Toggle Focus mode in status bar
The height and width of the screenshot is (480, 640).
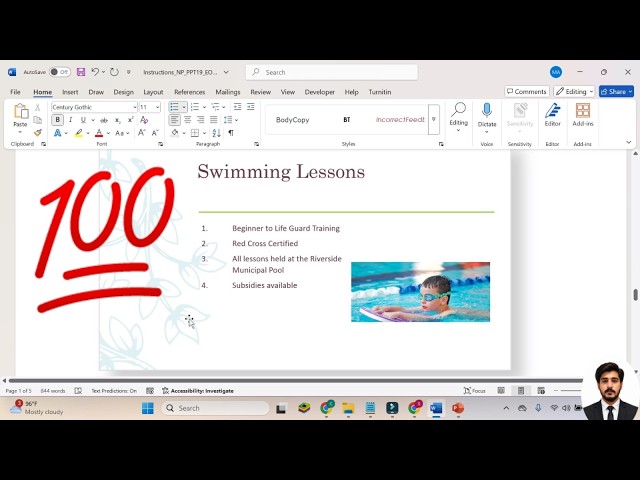475,391
